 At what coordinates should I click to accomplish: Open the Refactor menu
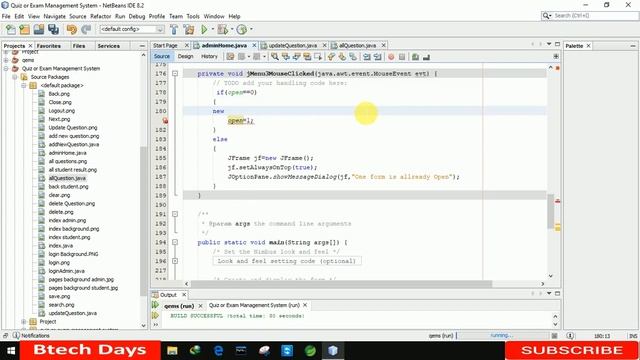pos(100,16)
